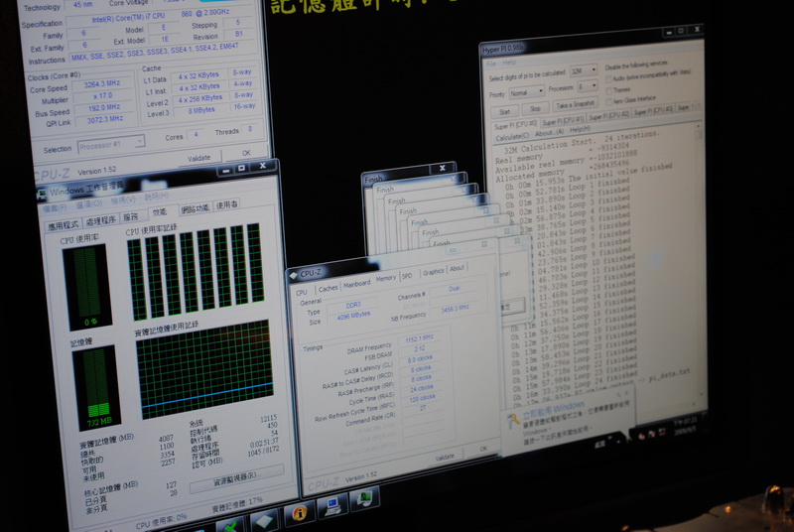This screenshot has height=532, width=794.
Task: Switch to the SPD tab in CPU-Z
Action: point(407,275)
